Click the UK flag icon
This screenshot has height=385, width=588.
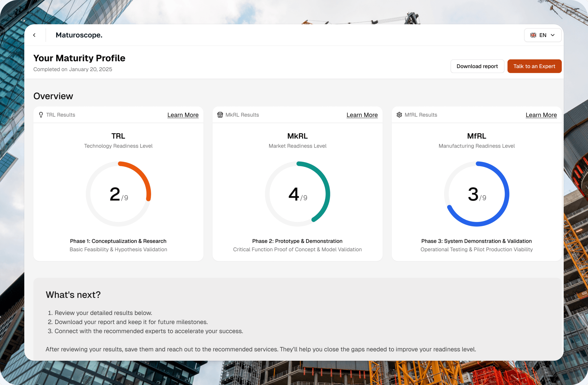pos(533,35)
